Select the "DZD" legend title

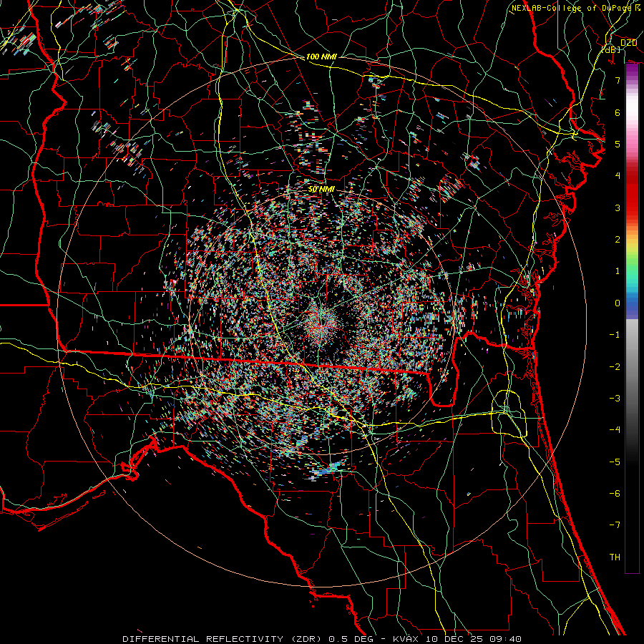[628, 43]
